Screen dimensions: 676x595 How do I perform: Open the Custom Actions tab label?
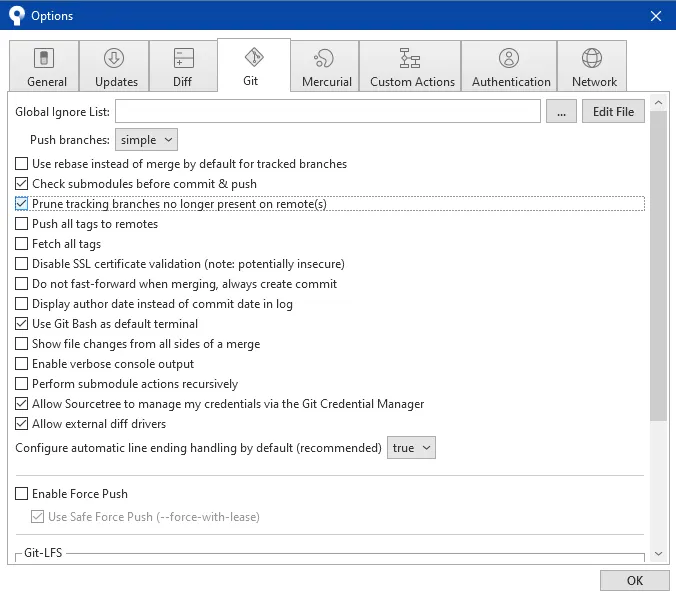click(x=412, y=82)
